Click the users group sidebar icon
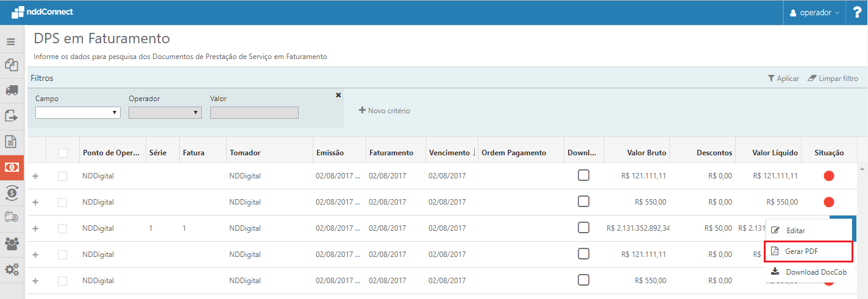This screenshot has width=868, height=299. click(11, 244)
